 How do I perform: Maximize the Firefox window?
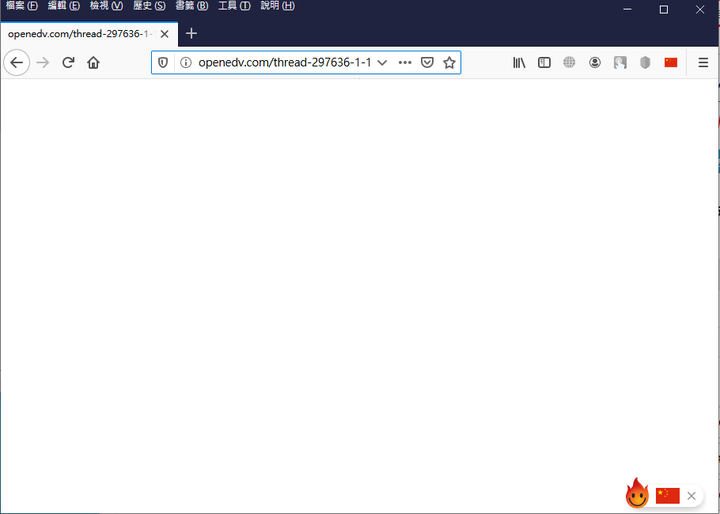coord(664,9)
